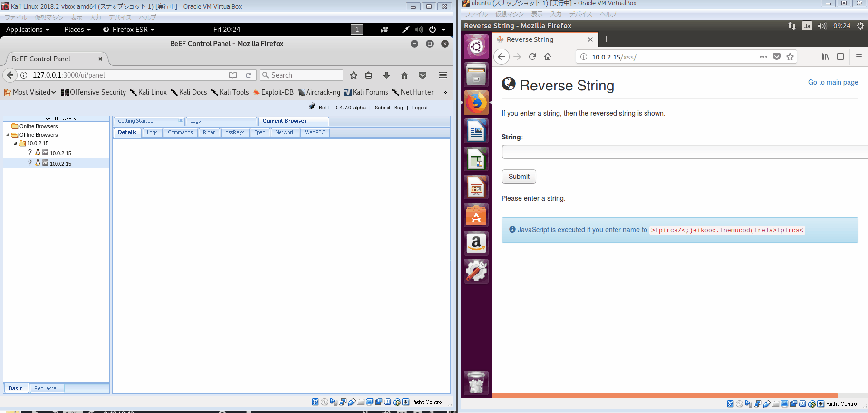Click Submit Bug link
Viewport: 868px width, 413px height.
(388, 108)
